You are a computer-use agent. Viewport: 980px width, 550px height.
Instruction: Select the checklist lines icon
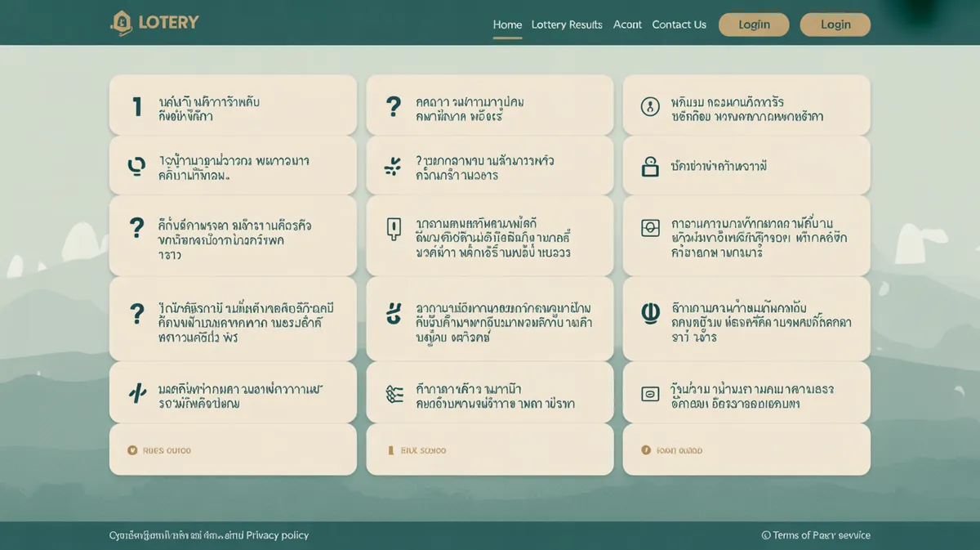pos(394,394)
